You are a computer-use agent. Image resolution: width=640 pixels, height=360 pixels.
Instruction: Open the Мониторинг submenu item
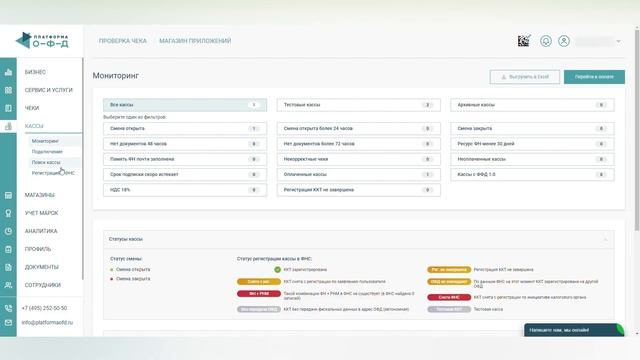[x=45, y=141]
